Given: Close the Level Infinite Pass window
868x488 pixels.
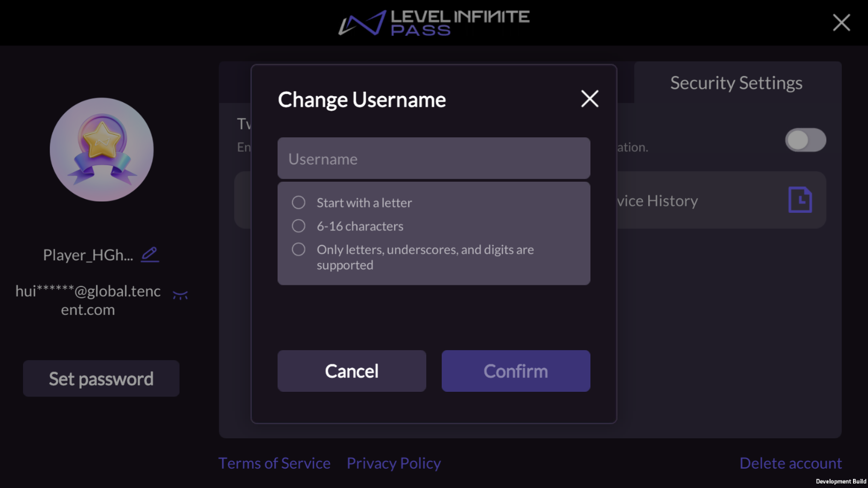Looking at the screenshot, I should (x=841, y=22).
